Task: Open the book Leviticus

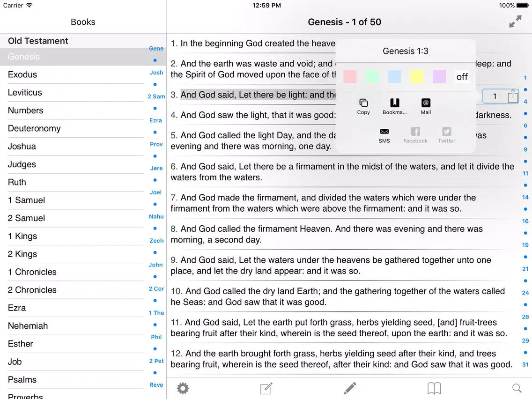Action: coord(72,93)
